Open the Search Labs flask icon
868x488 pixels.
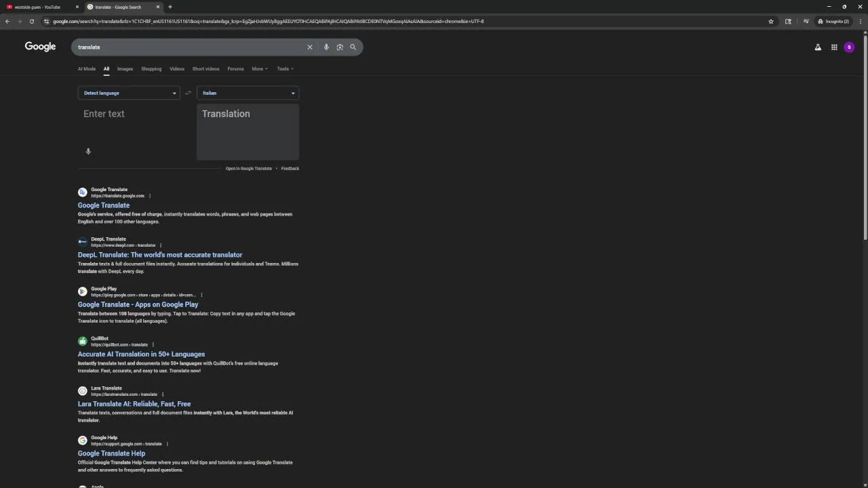click(x=818, y=47)
